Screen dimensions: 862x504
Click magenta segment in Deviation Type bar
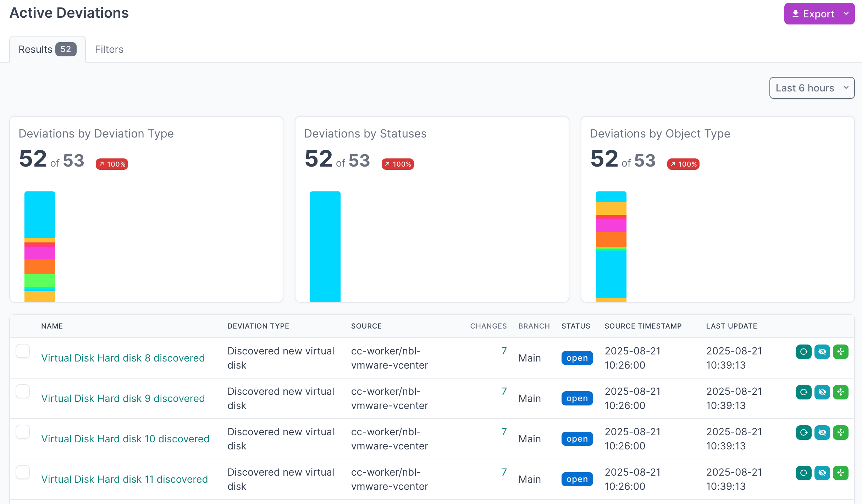pos(39,253)
